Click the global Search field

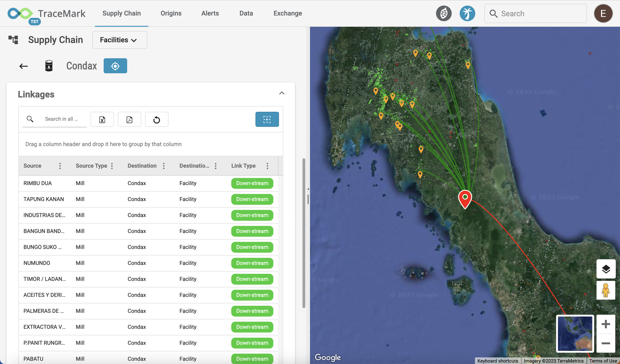click(535, 13)
